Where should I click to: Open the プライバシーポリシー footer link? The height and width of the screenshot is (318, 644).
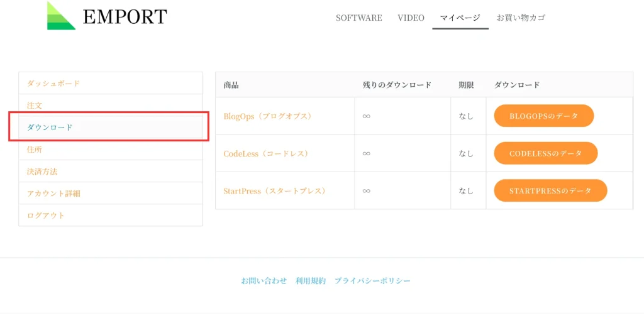pos(372,281)
